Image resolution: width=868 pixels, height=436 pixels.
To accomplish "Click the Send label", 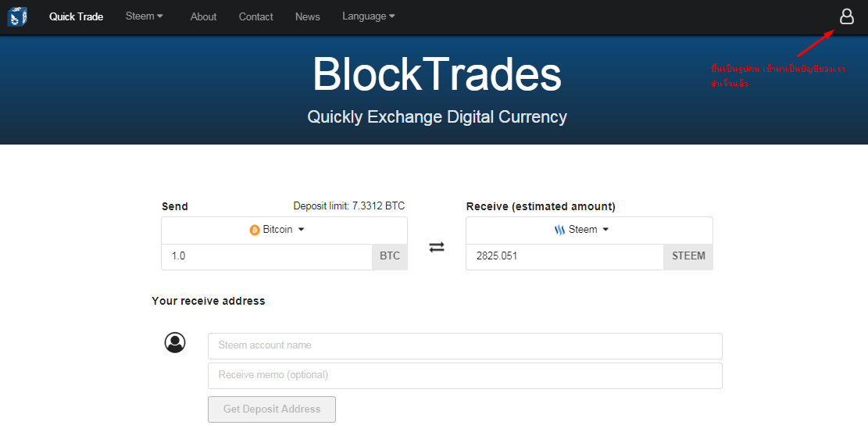I will click(175, 206).
